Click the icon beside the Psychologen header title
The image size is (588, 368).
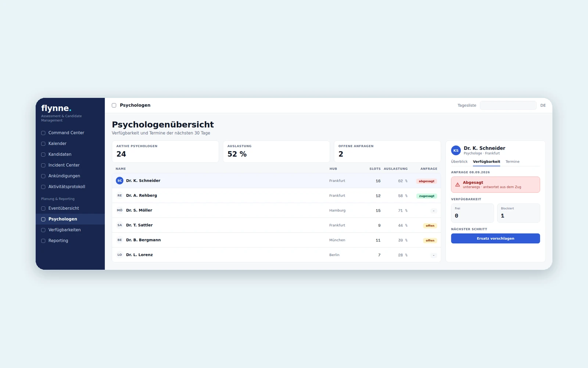click(x=114, y=105)
